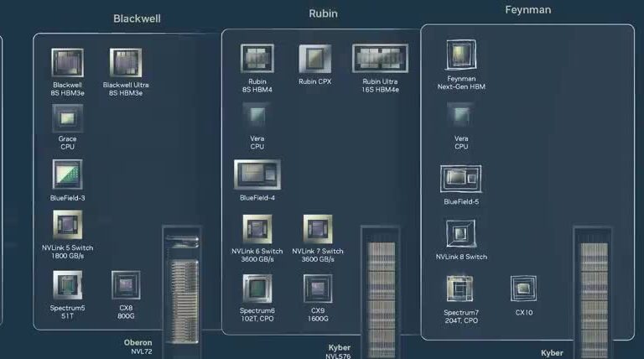
Task: Click the Feynman column heading
Action: (x=528, y=10)
